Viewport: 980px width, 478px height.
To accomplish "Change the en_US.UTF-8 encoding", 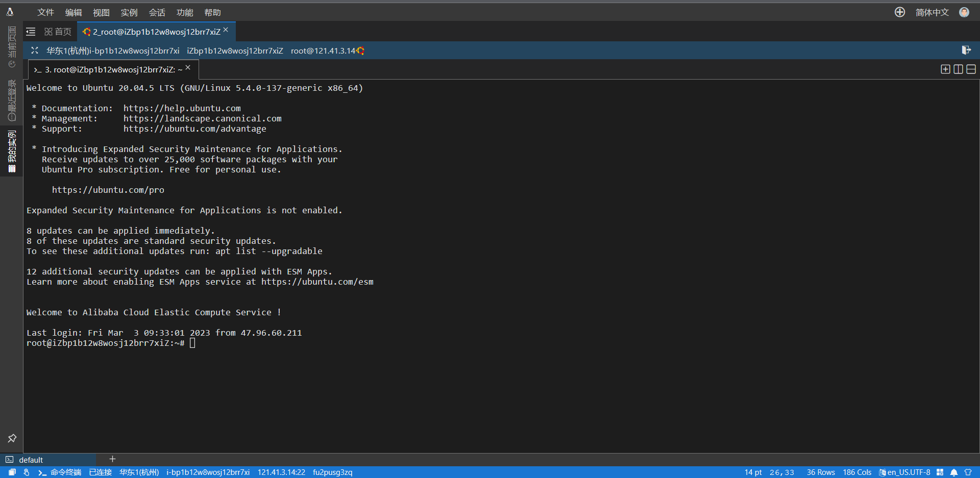I will click(904, 472).
